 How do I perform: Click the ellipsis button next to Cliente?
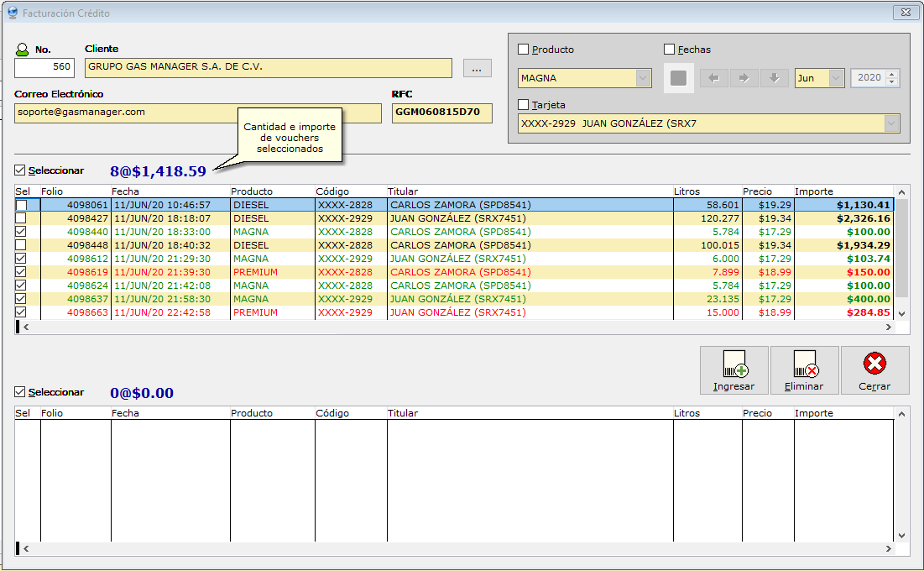click(x=477, y=69)
